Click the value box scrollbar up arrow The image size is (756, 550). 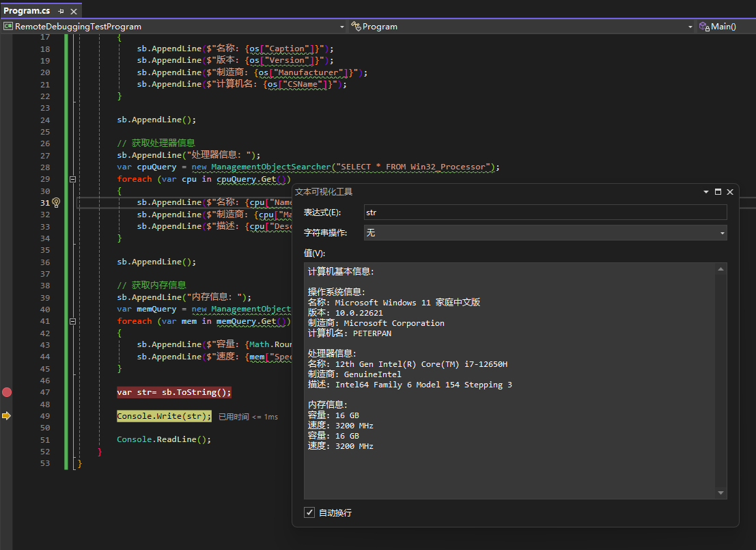tap(721, 270)
